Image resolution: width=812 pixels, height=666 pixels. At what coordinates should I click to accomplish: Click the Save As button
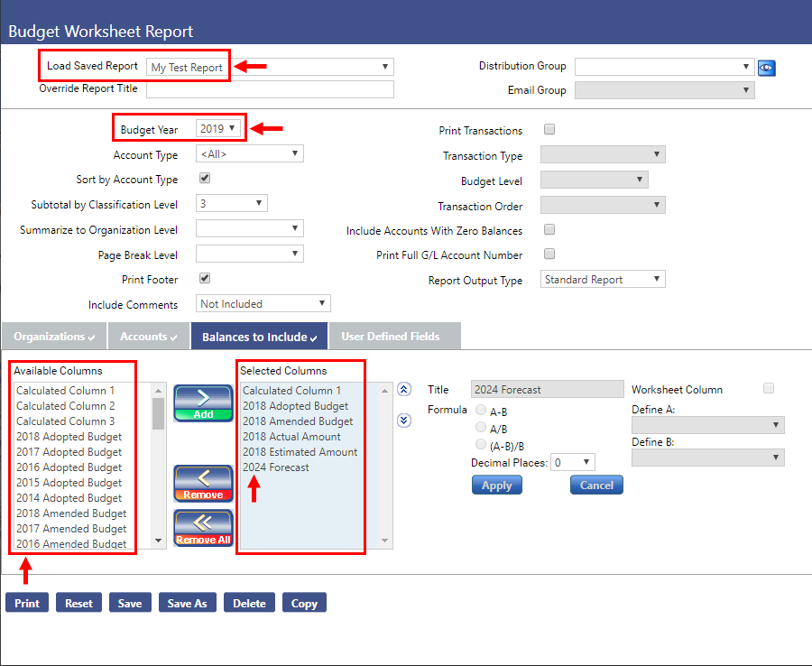click(187, 603)
